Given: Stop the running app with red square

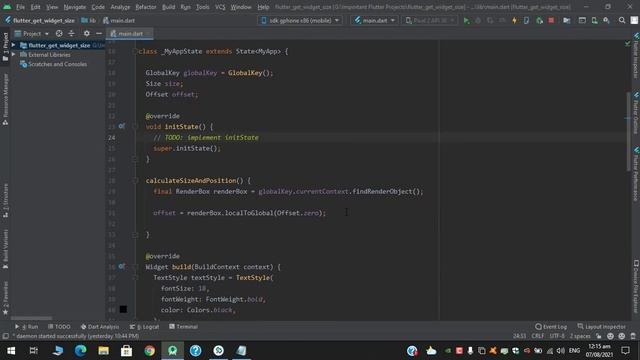Looking at the screenshot, I should click(x=551, y=20).
